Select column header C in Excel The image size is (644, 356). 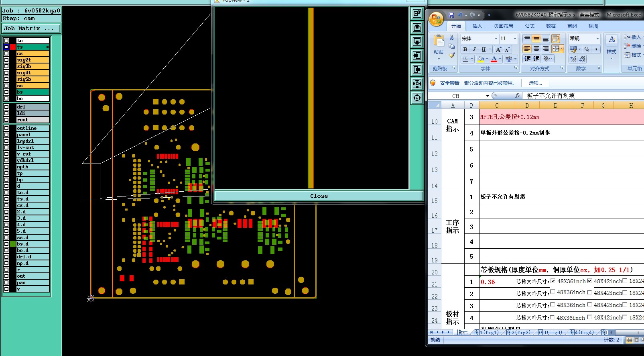pyautogui.click(x=497, y=105)
